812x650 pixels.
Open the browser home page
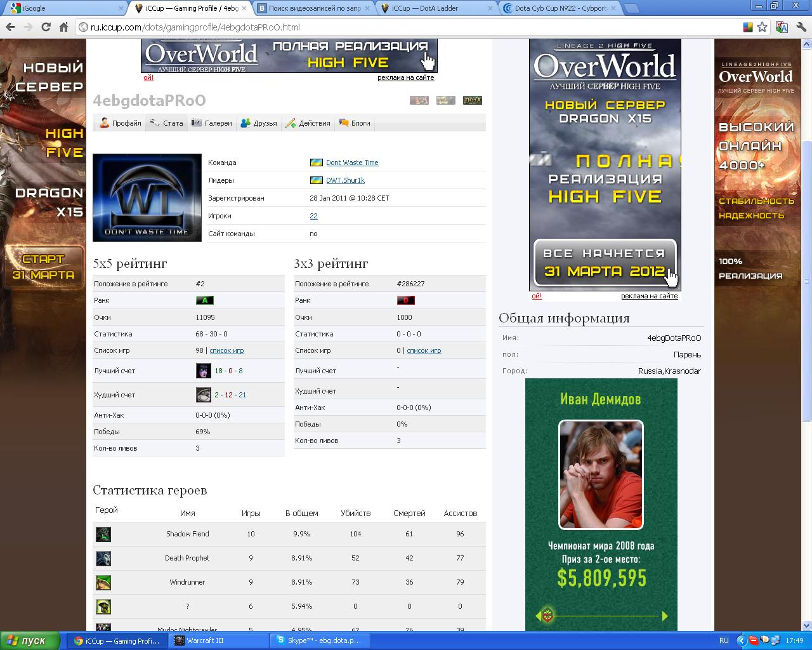[63, 27]
